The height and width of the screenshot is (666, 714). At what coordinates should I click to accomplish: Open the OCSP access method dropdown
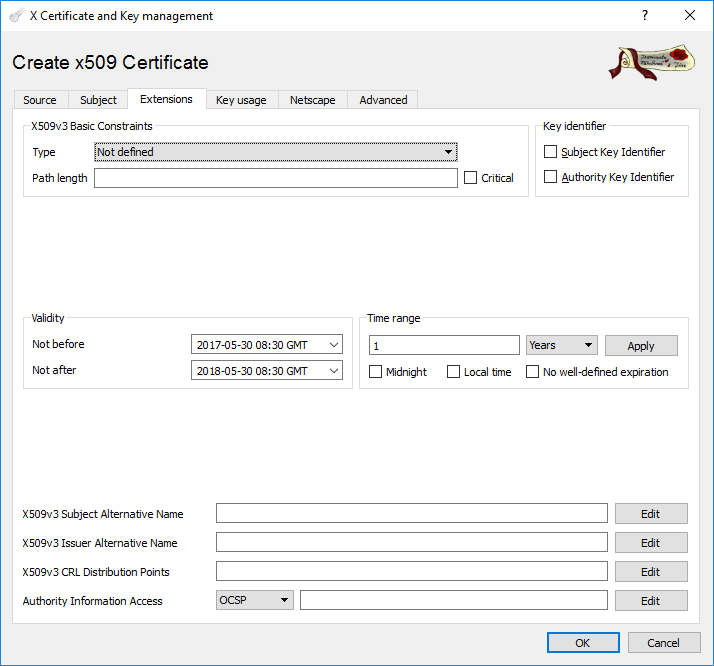click(255, 600)
